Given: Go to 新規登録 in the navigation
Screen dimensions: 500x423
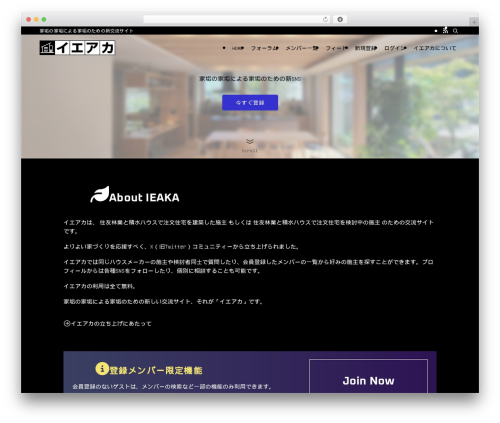Looking at the screenshot, I should 366,48.
